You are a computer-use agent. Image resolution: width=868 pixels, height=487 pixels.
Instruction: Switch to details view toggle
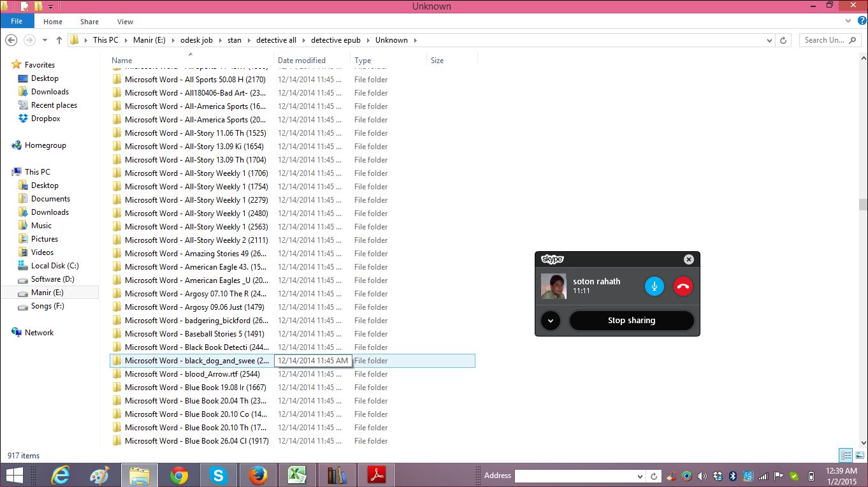846,455
